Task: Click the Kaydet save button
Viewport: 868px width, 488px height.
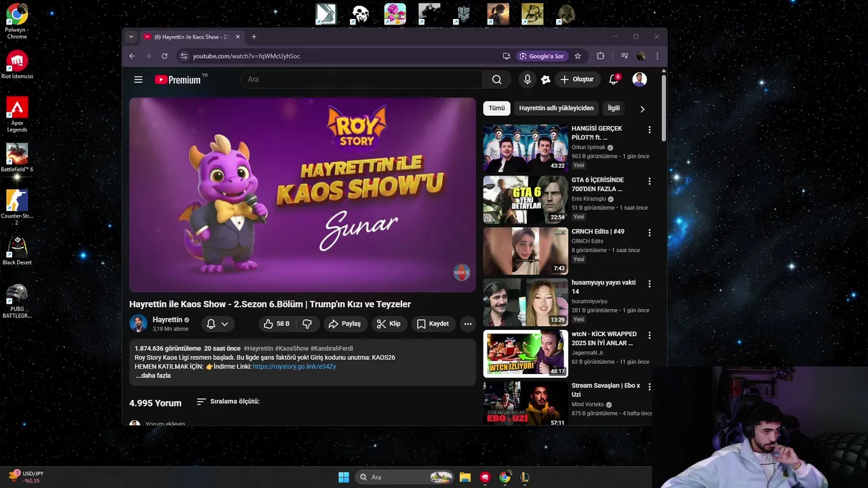Action: [x=433, y=324]
